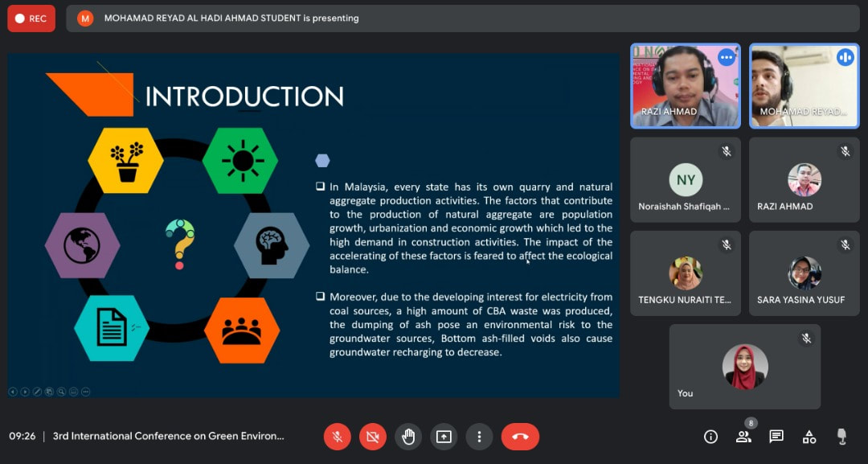The height and width of the screenshot is (464, 868).
Task: Open options on RAZI AHMAD video tile
Action: tap(727, 57)
